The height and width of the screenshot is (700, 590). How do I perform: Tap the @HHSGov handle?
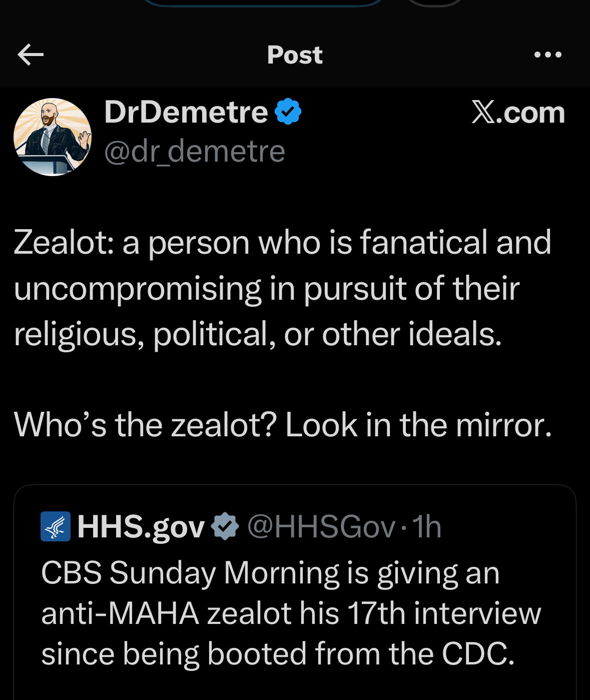pyautogui.click(x=321, y=526)
